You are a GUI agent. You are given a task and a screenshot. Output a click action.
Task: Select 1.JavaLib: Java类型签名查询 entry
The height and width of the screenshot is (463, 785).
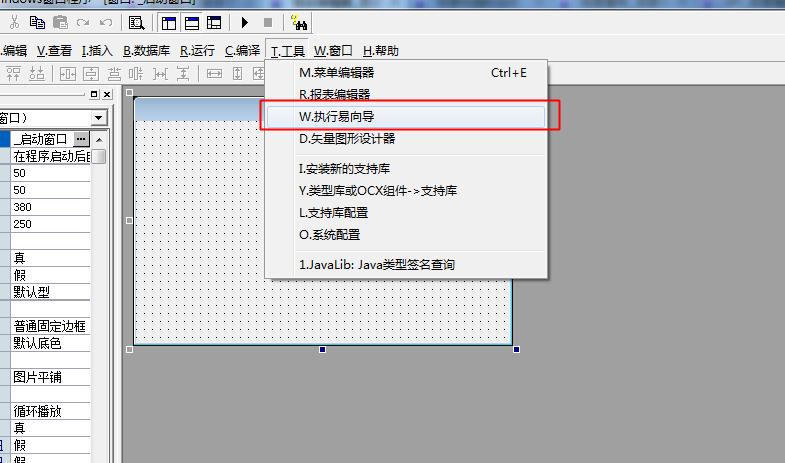pos(406,265)
